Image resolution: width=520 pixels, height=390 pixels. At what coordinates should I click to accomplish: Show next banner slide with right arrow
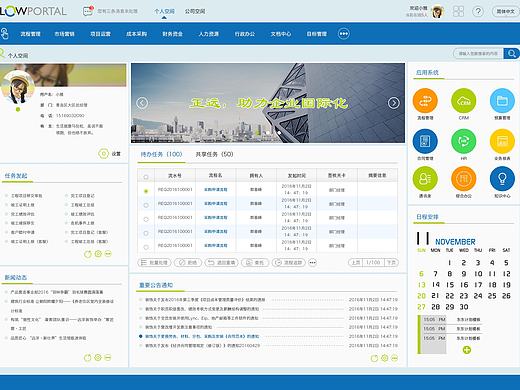(394, 103)
